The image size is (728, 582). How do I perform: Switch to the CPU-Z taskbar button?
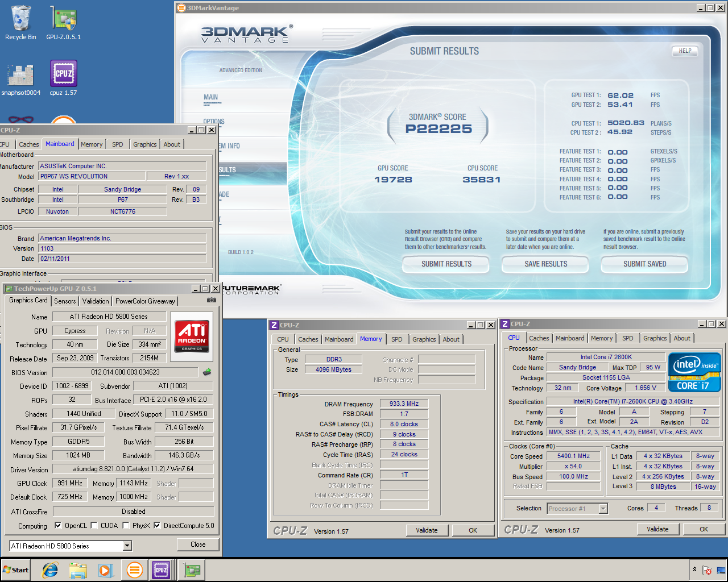[x=161, y=570]
